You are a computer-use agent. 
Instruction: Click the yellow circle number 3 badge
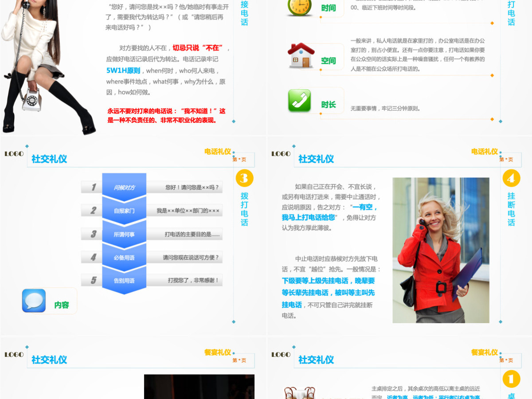pos(244,178)
